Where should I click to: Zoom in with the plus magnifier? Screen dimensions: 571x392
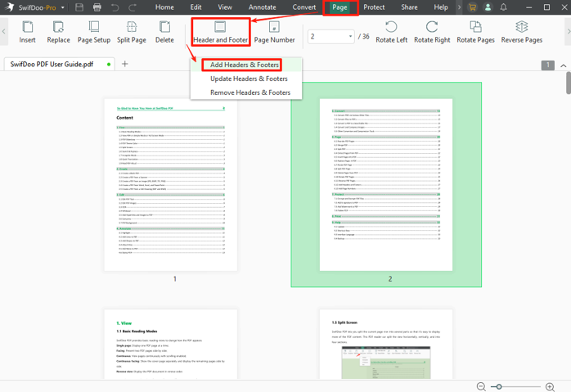click(550, 386)
